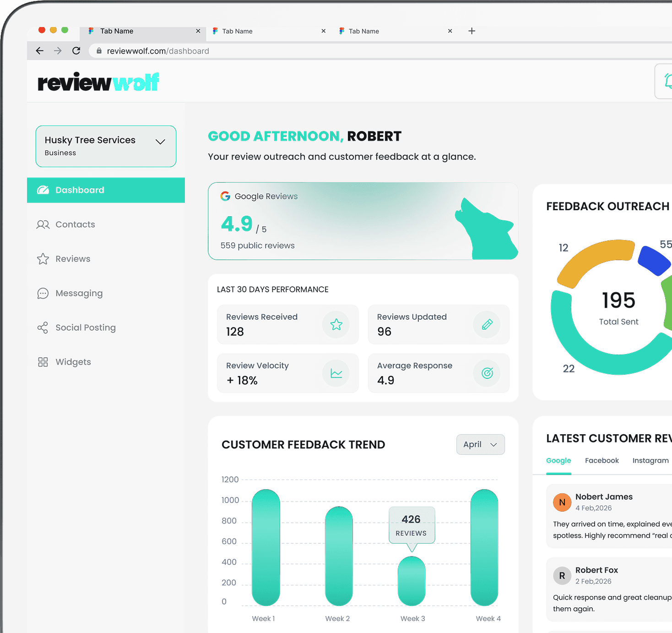This screenshot has width=672, height=633.
Task: Open Widgets from the sidebar
Action: point(106,362)
